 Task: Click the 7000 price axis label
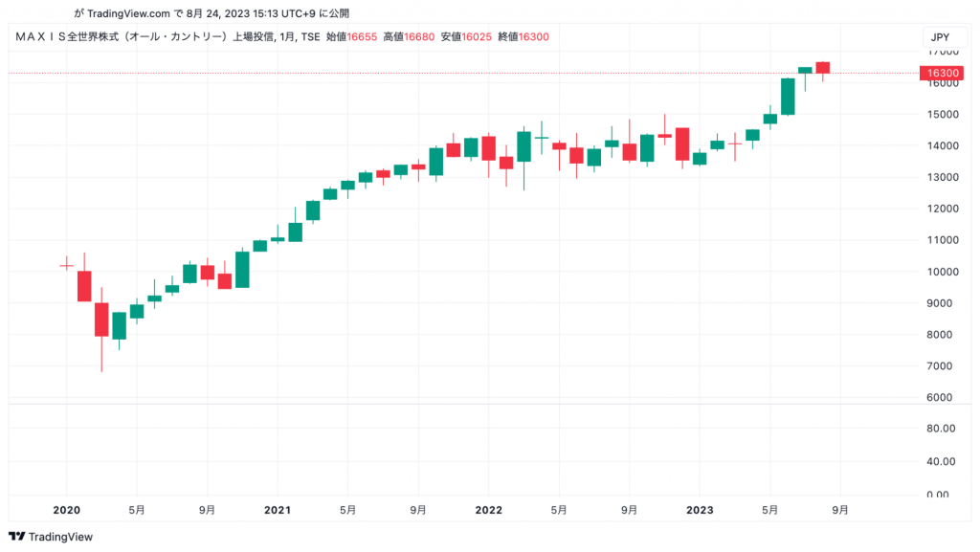(x=940, y=365)
